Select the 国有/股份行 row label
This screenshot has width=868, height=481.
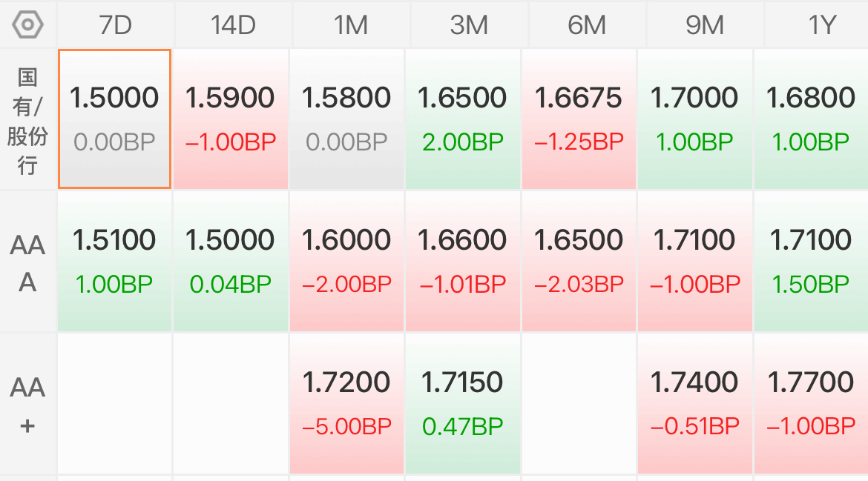27,121
